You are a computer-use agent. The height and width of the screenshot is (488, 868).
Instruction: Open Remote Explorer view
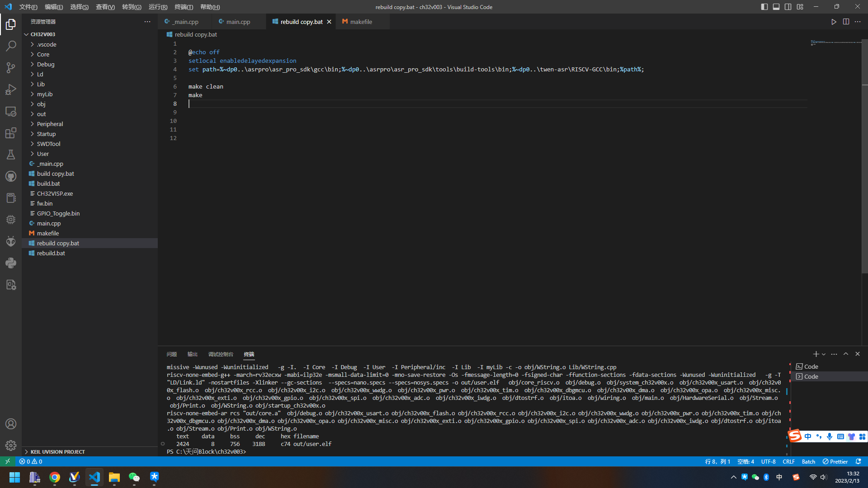point(11,111)
